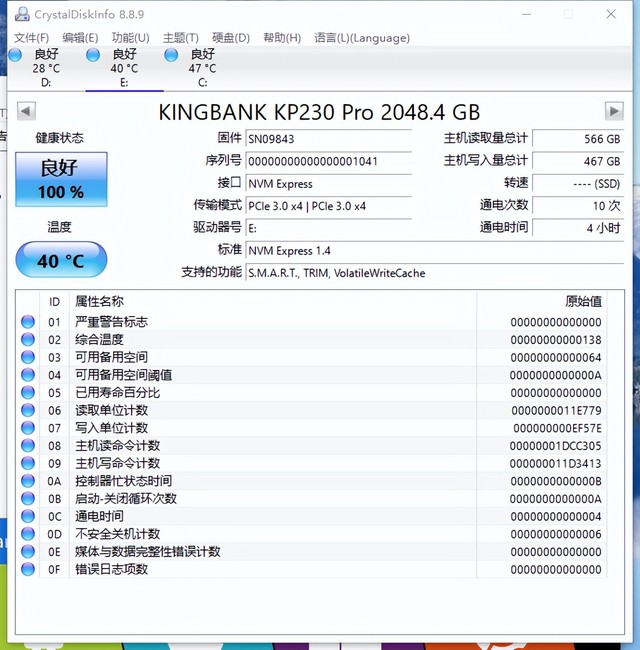Click the 良好 100 % health status button
Viewport: 640px width, 650px height.
(x=61, y=179)
